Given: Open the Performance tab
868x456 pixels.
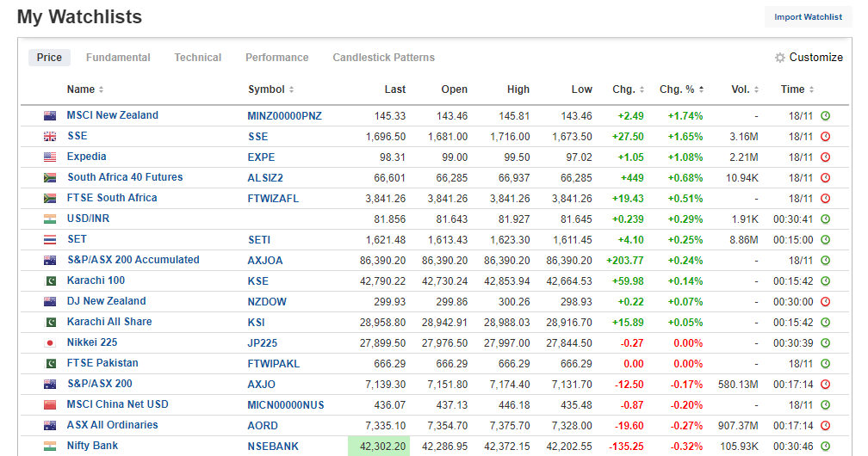Looking at the screenshot, I should 276,58.
